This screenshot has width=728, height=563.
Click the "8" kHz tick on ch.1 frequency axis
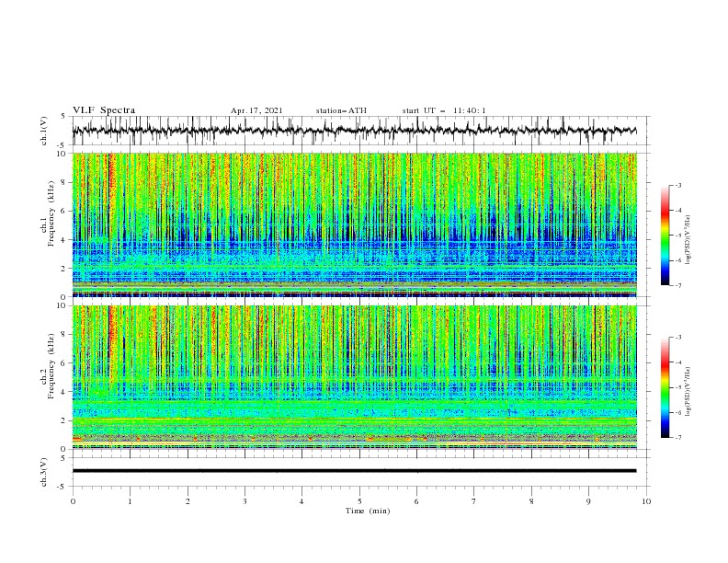[x=64, y=182]
